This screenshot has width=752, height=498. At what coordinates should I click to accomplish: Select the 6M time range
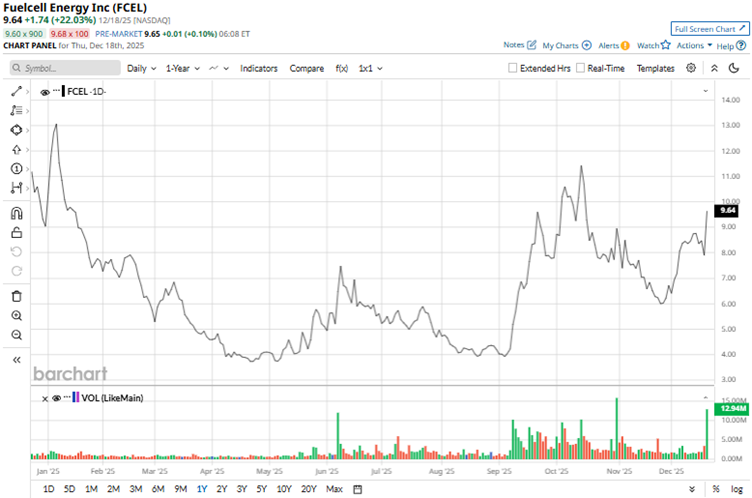[158, 489]
